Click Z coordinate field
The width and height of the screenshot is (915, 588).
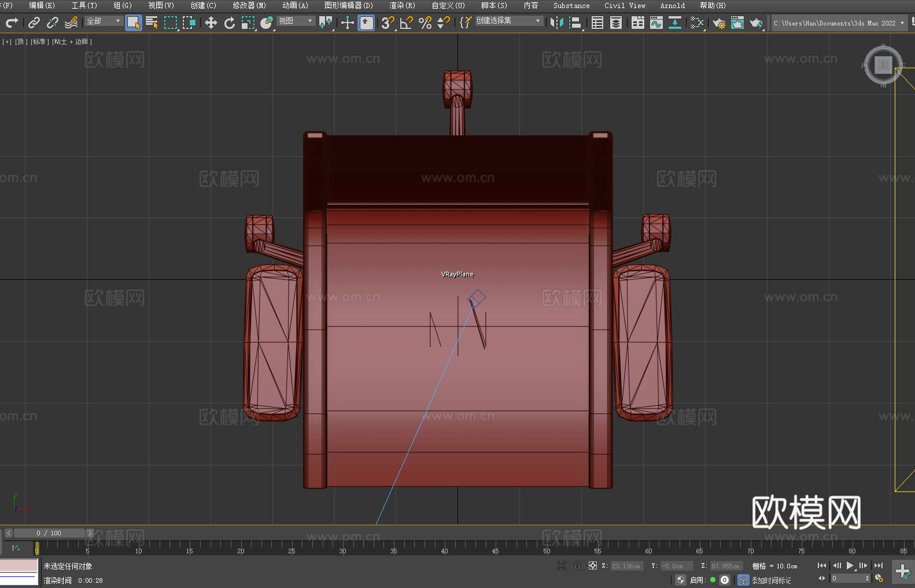[x=726, y=566]
